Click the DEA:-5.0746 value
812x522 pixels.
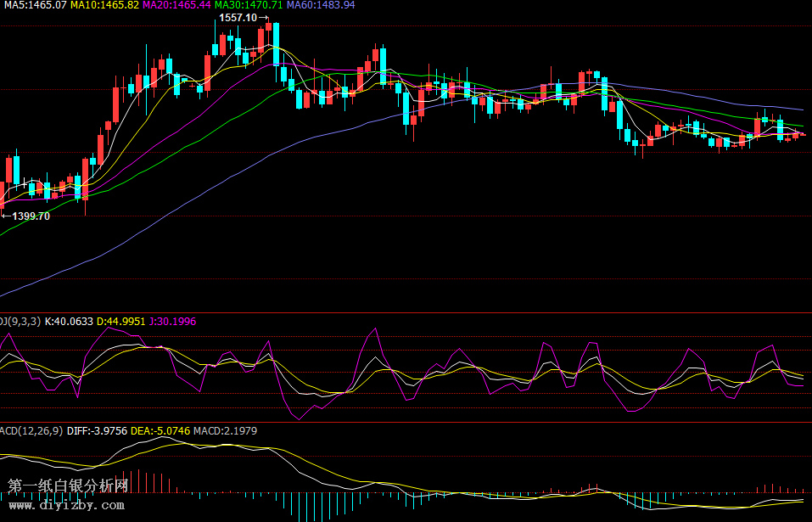pyautogui.click(x=160, y=431)
